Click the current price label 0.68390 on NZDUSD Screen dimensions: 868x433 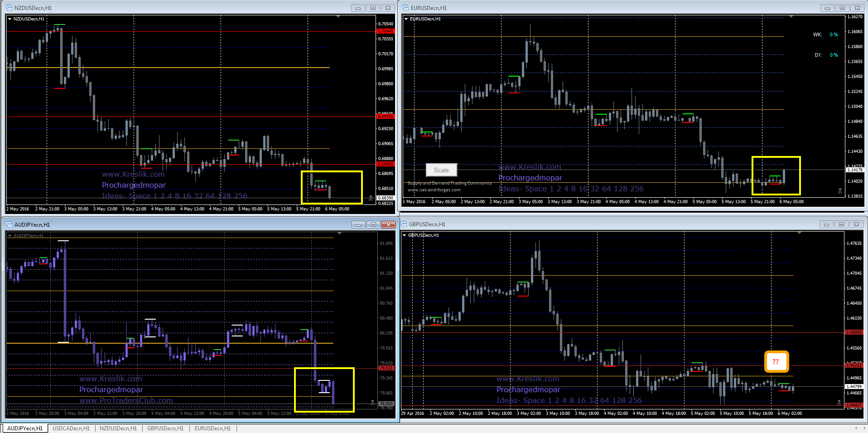pyautogui.click(x=386, y=198)
